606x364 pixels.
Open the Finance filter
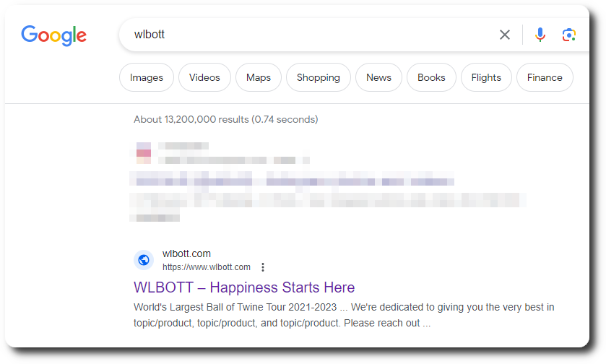pos(545,78)
